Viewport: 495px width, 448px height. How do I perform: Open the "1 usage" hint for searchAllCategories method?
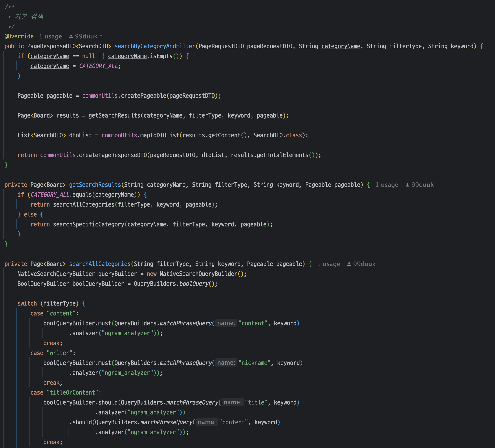(328, 264)
